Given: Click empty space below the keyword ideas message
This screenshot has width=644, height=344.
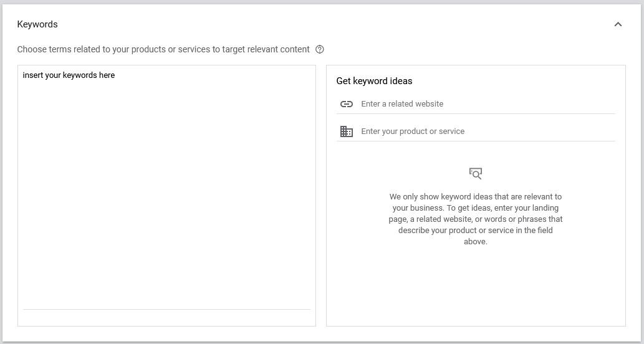Looking at the screenshot, I should tap(476, 287).
